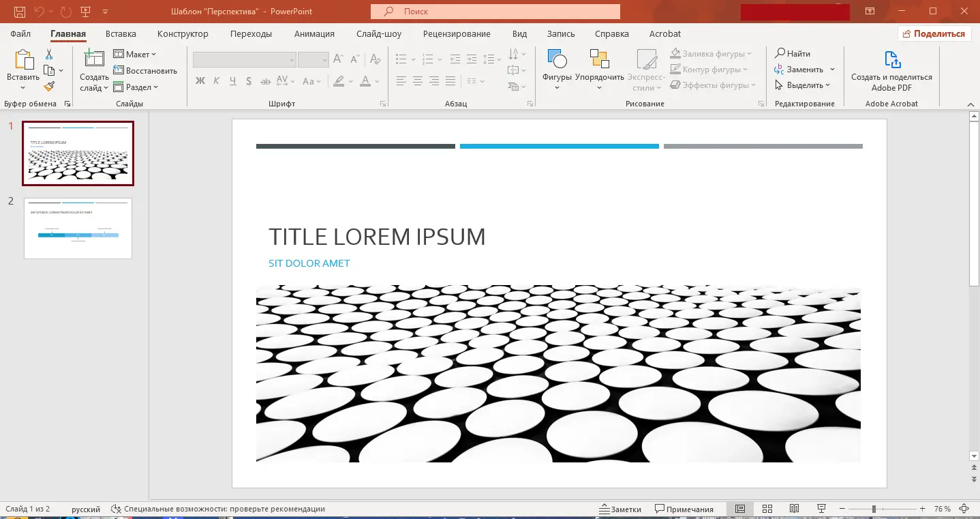Switch to Slide Sorter view icon

pos(767,509)
